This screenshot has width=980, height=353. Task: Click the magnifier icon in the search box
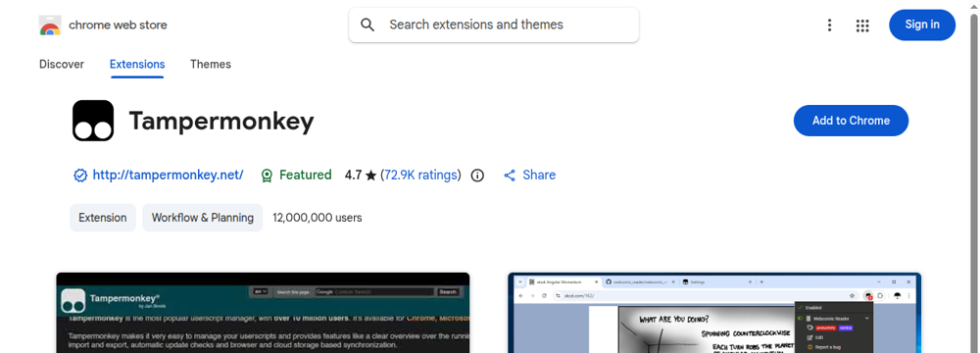pos(368,25)
